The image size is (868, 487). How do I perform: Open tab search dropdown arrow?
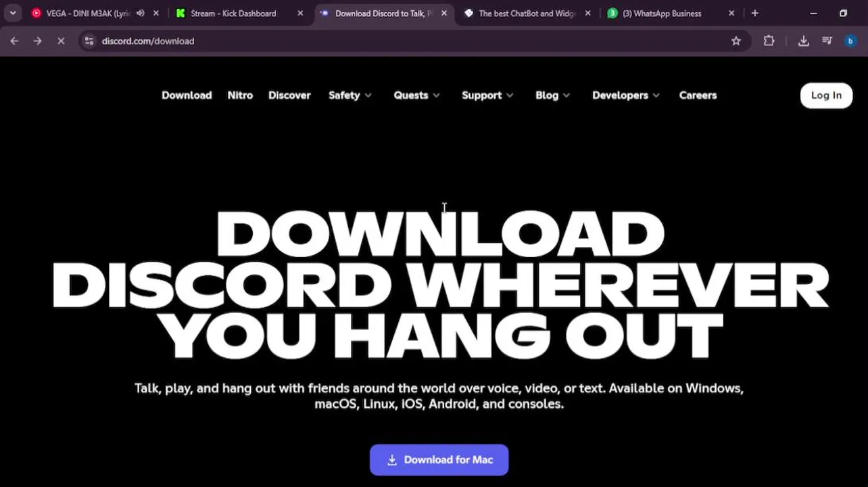coord(12,13)
